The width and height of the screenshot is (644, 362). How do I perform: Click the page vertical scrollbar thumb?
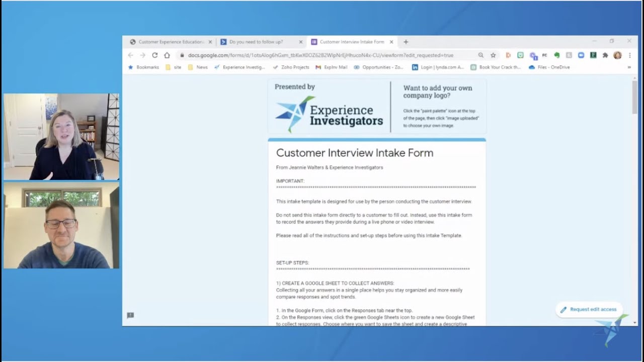(634, 97)
